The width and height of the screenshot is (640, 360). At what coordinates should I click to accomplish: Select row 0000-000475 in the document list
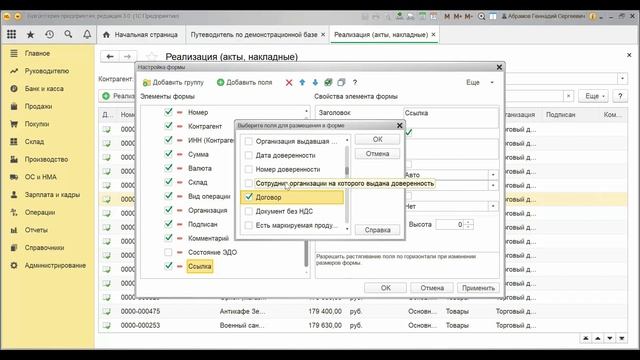362,311
